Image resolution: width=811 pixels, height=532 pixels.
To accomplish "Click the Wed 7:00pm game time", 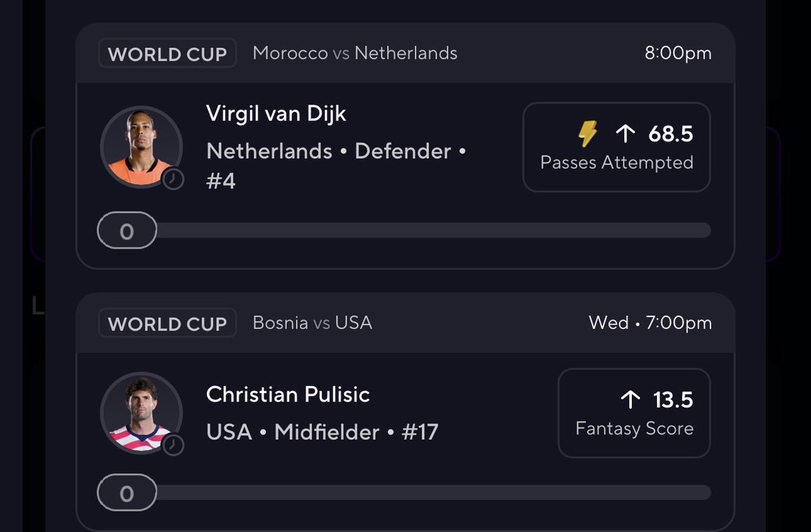I will click(650, 323).
